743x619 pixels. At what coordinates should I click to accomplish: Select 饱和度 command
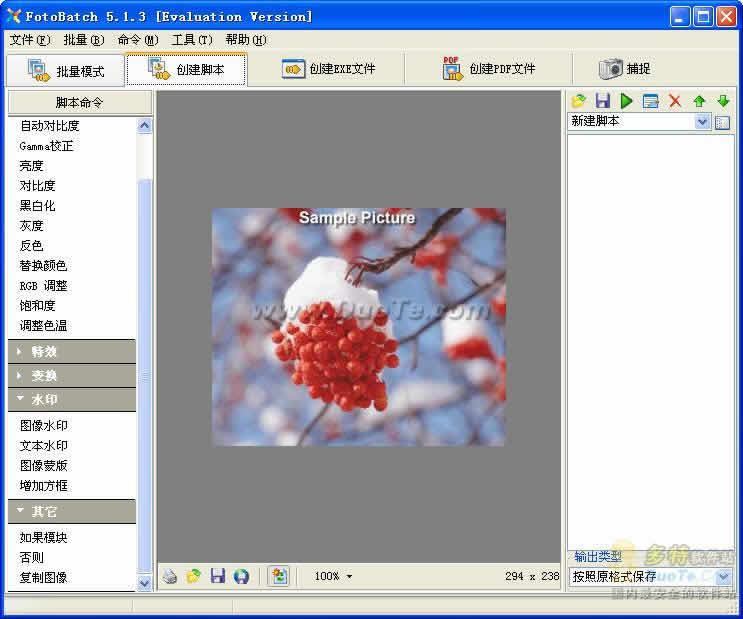click(x=37, y=306)
